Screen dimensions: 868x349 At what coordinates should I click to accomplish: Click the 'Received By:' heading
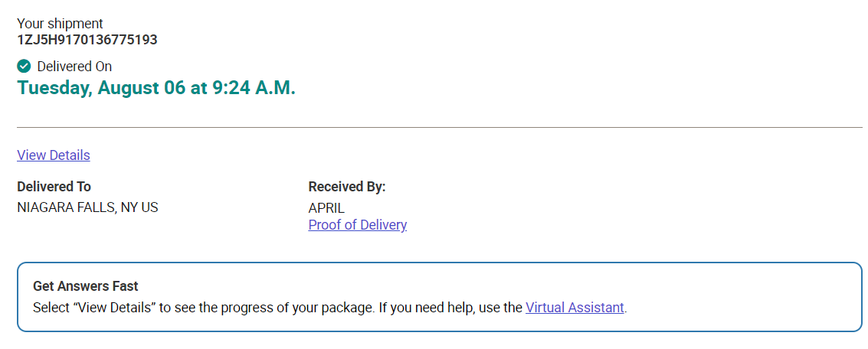pyautogui.click(x=347, y=187)
